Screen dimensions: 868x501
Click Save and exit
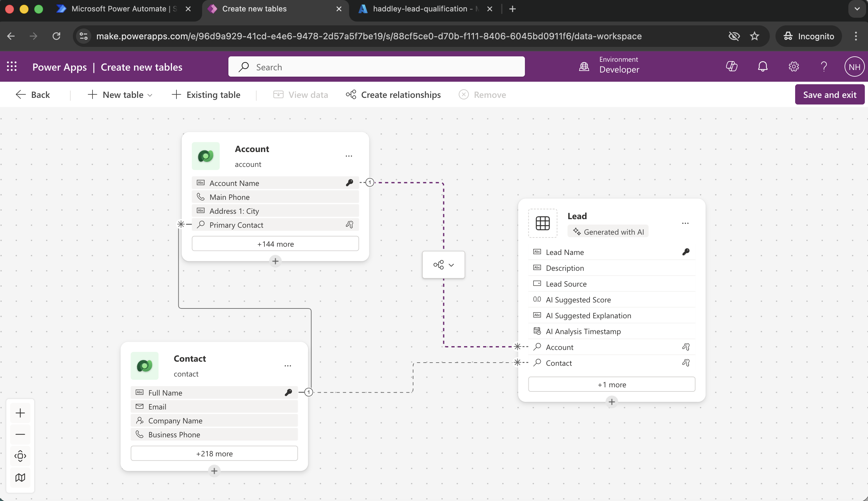(830, 94)
